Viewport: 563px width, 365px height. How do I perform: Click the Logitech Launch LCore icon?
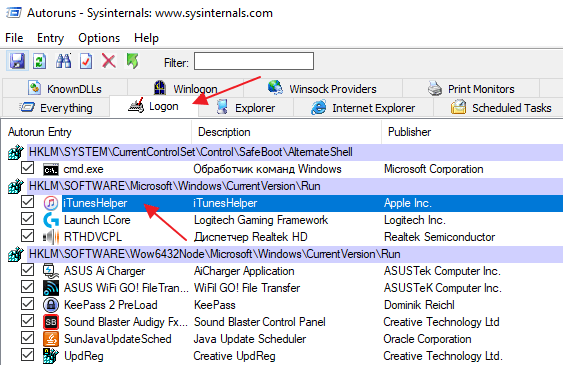coord(51,220)
